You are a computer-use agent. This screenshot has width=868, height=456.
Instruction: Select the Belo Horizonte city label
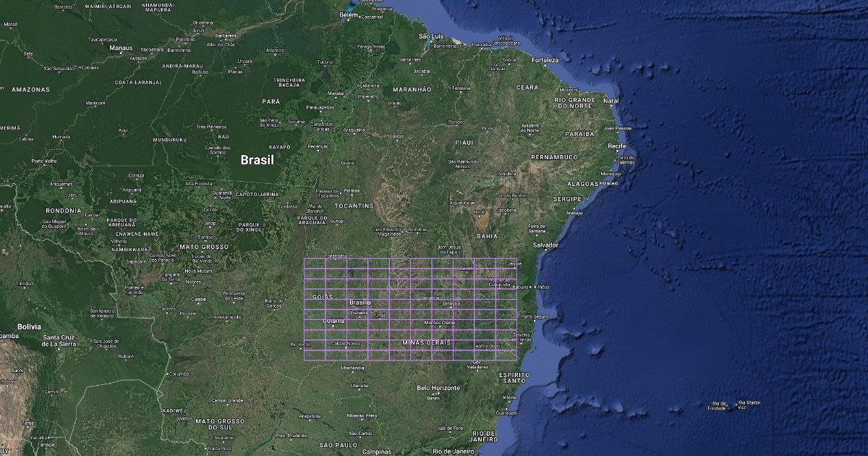(438, 388)
